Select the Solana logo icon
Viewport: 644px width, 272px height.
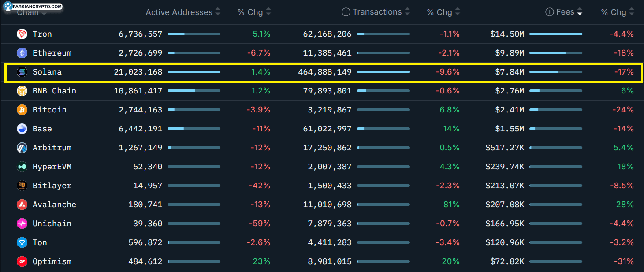point(22,72)
